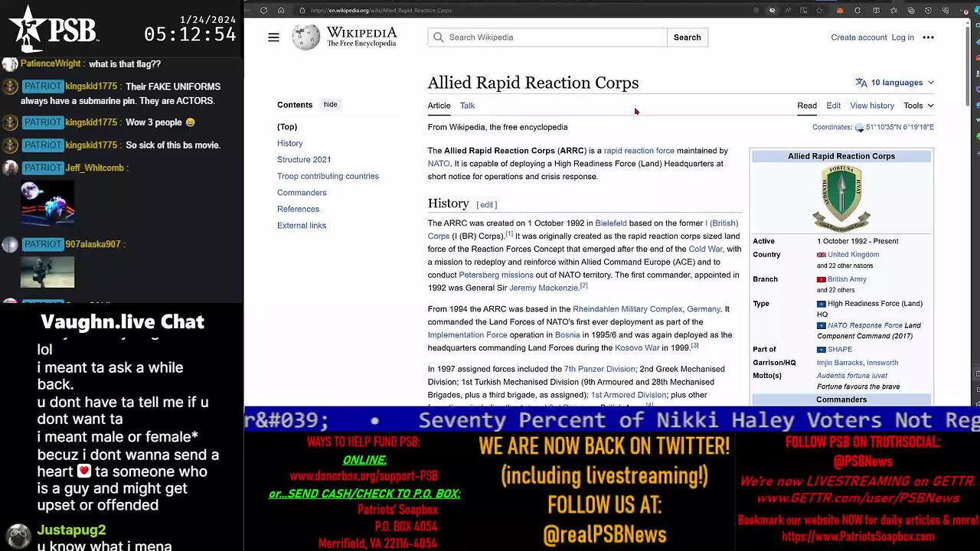Viewport: 980px width, 551px height.
Task: Open the ARRC insignia image in infobox
Action: pos(841,197)
